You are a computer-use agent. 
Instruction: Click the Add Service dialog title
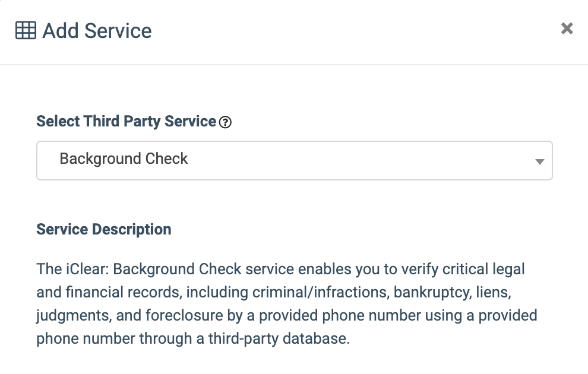(x=97, y=30)
